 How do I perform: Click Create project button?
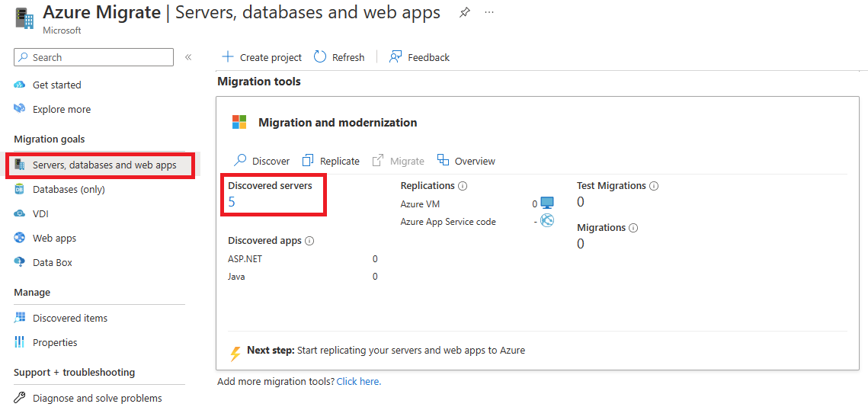(262, 57)
